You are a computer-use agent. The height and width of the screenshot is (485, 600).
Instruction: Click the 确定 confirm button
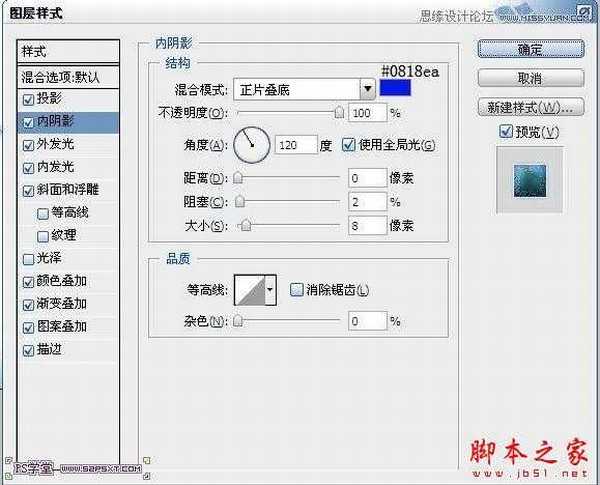coord(531,49)
